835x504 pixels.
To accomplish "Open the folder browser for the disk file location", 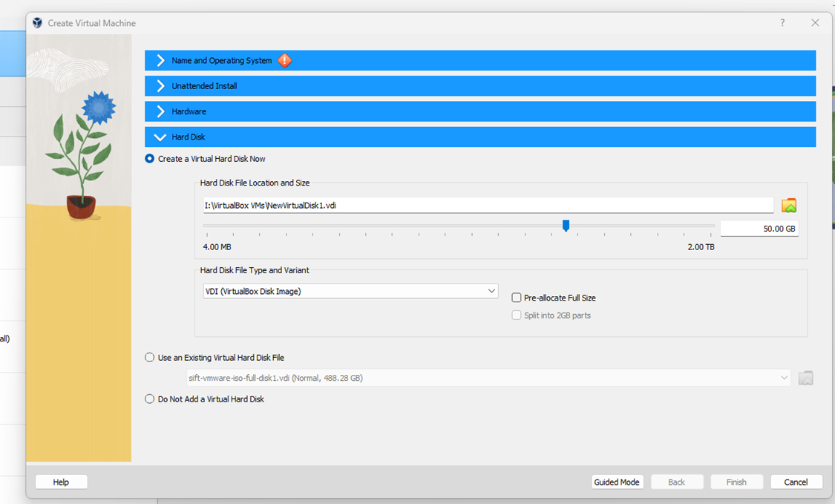I will pyautogui.click(x=788, y=205).
